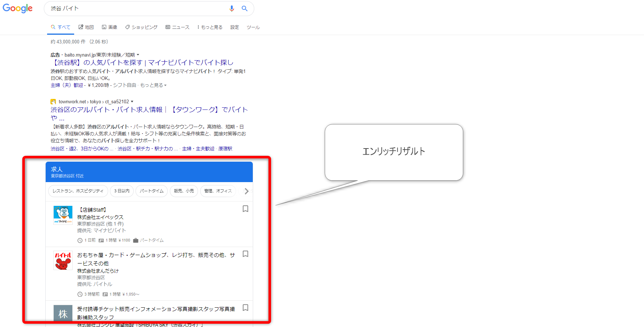Filter jobs by レストラン、ホスピタリティ
This screenshot has height=327, width=644.
pos(78,191)
